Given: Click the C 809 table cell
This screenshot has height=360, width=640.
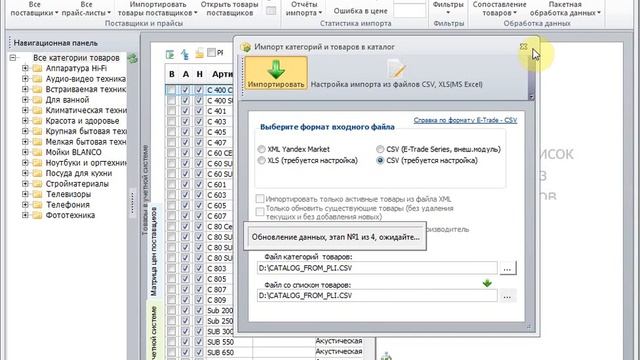Looking at the screenshot, I should (x=219, y=300).
